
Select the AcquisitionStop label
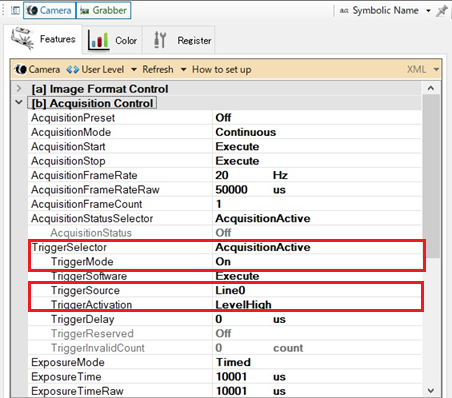(x=68, y=161)
